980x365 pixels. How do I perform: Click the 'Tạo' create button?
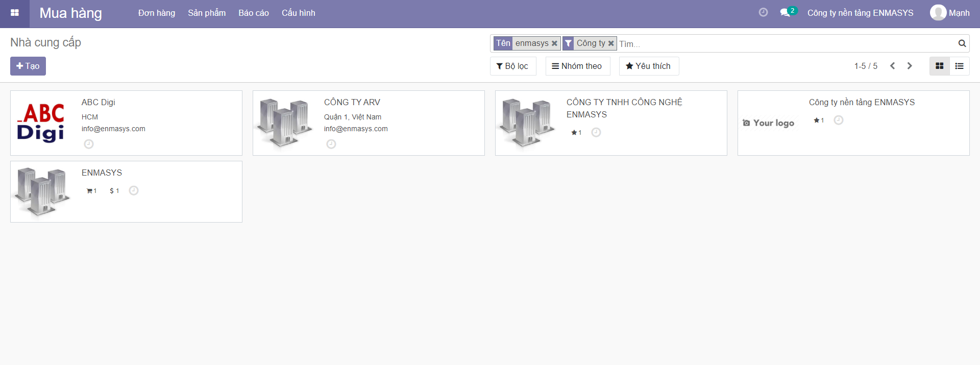[28, 66]
